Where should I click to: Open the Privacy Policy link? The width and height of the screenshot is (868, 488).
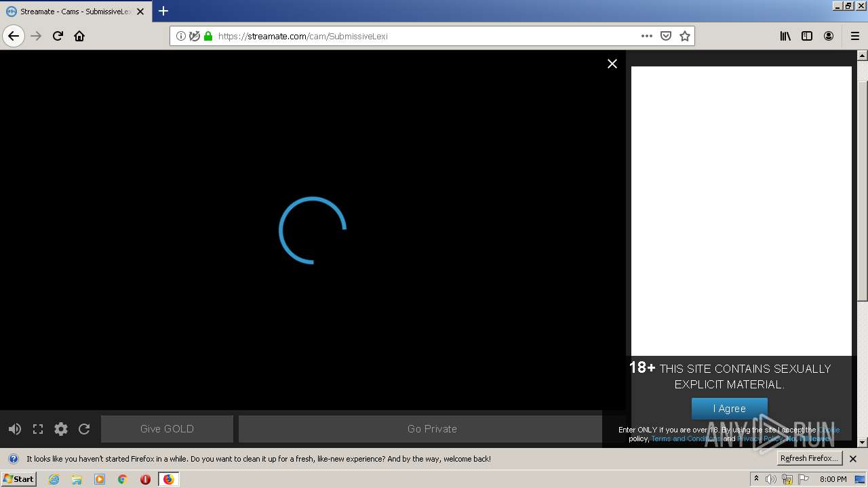(759, 439)
